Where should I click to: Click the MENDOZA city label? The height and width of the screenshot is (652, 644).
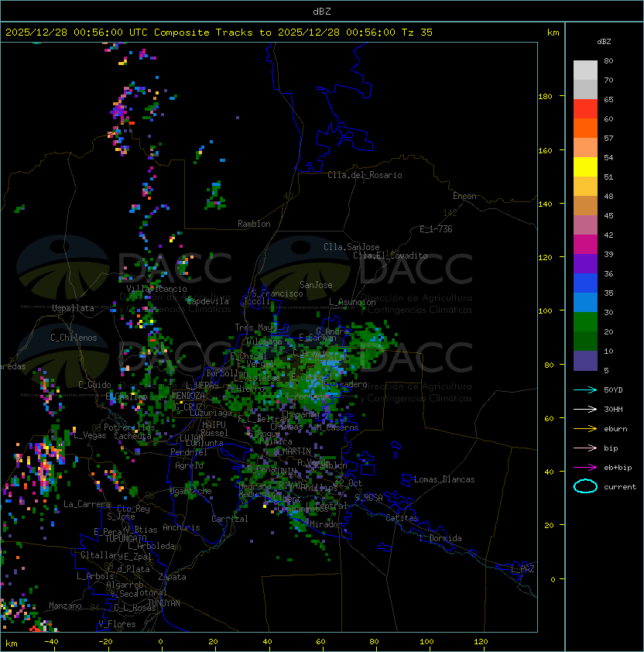[188, 396]
